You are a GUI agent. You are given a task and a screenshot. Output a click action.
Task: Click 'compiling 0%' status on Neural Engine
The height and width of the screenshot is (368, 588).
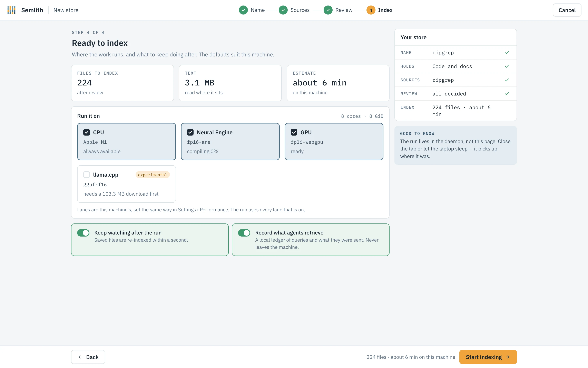pyautogui.click(x=203, y=151)
